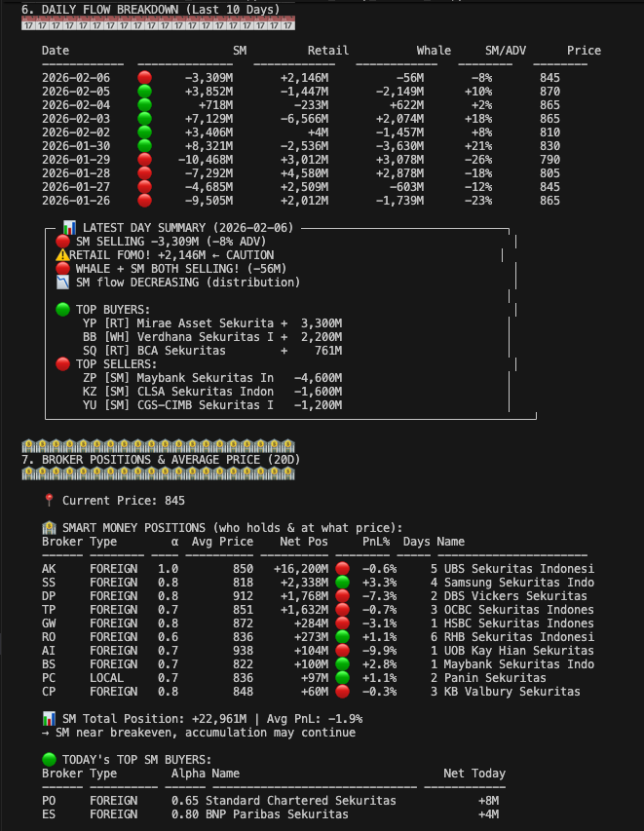Click 'YP [RT] Mirae Asset Sekurita' buyer line

click(212, 323)
